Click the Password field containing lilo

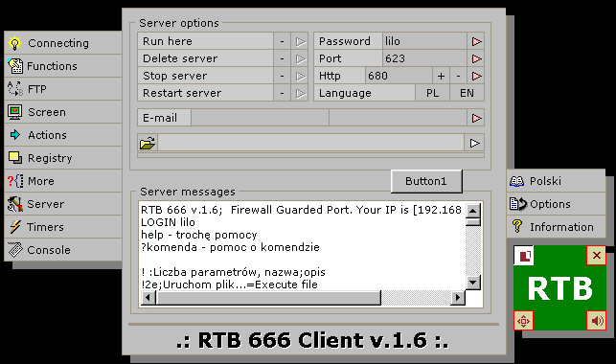pos(424,41)
